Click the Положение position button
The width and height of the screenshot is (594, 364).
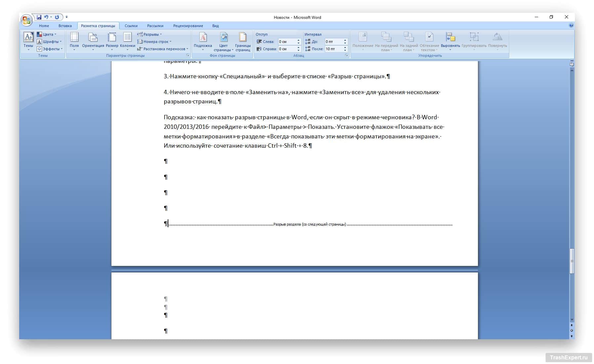pyautogui.click(x=363, y=42)
